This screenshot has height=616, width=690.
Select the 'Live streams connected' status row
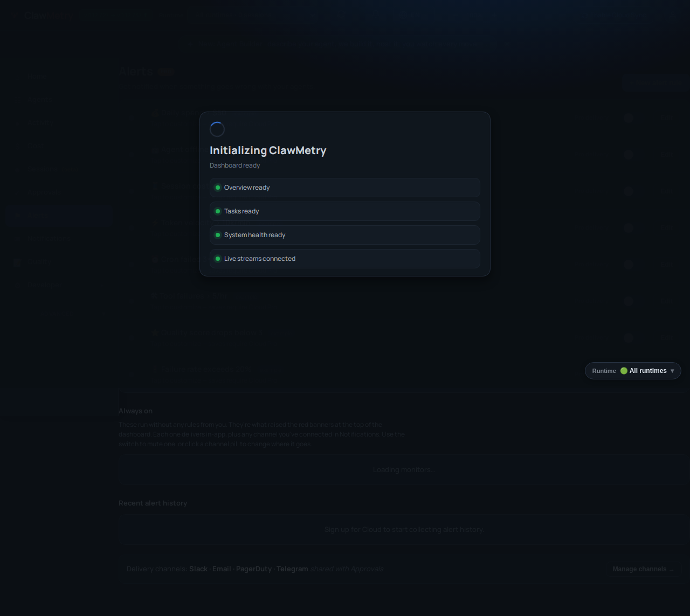345,259
